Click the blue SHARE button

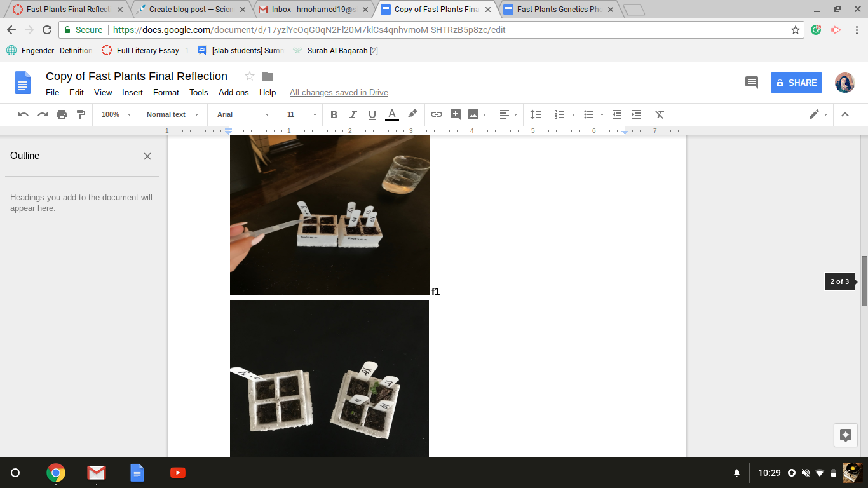pos(796,83)
